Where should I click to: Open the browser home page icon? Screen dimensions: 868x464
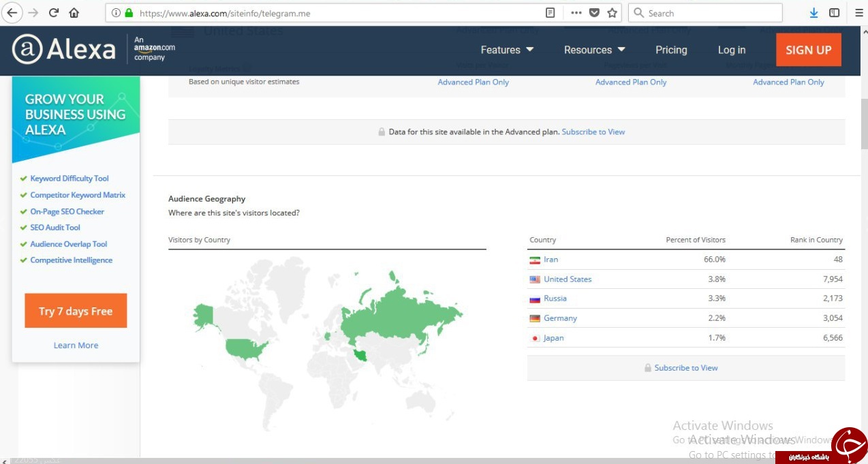pyautogui.click(x=74, y=12)
